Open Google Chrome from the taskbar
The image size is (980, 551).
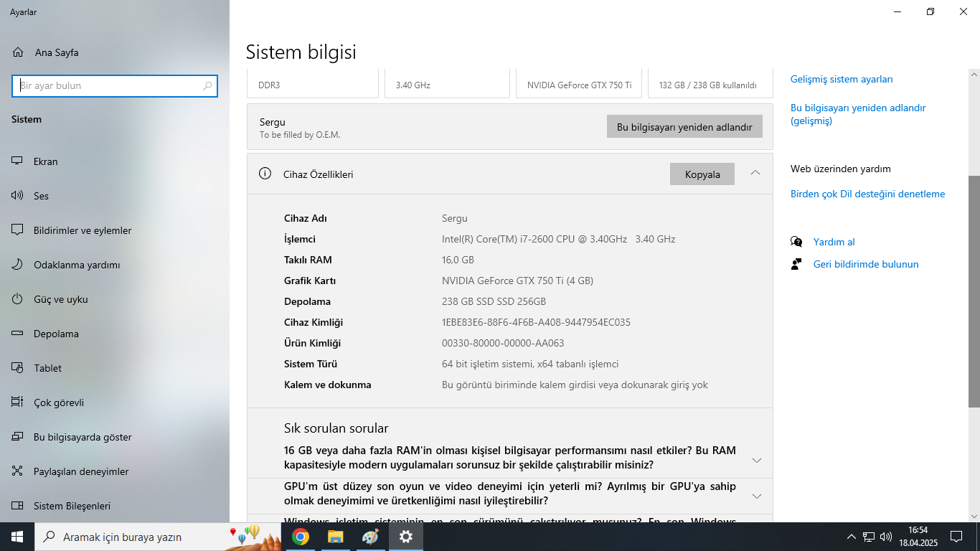(x=301, y=537)
